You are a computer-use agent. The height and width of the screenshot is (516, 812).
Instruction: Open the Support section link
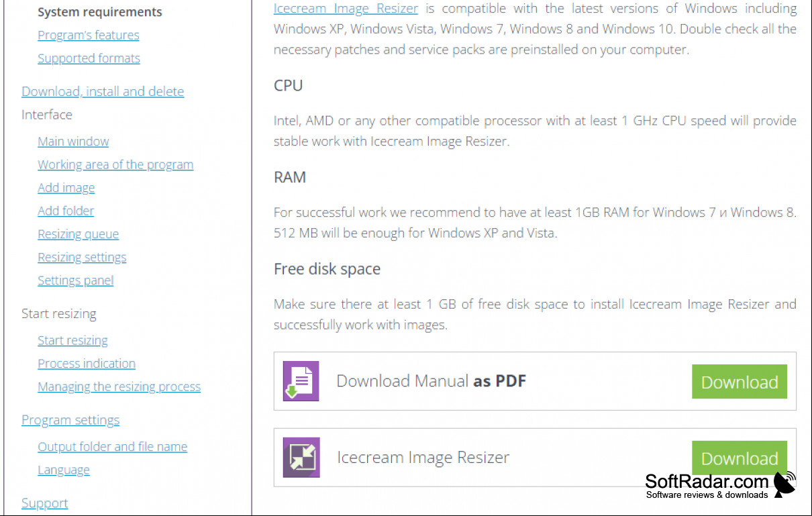pos(44,503)
